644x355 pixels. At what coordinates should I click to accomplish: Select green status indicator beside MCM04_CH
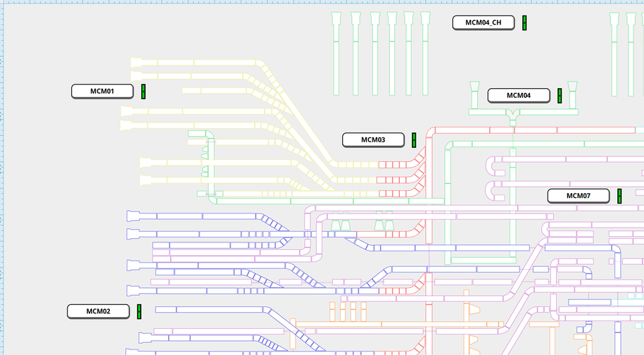[x=524, y=23]
